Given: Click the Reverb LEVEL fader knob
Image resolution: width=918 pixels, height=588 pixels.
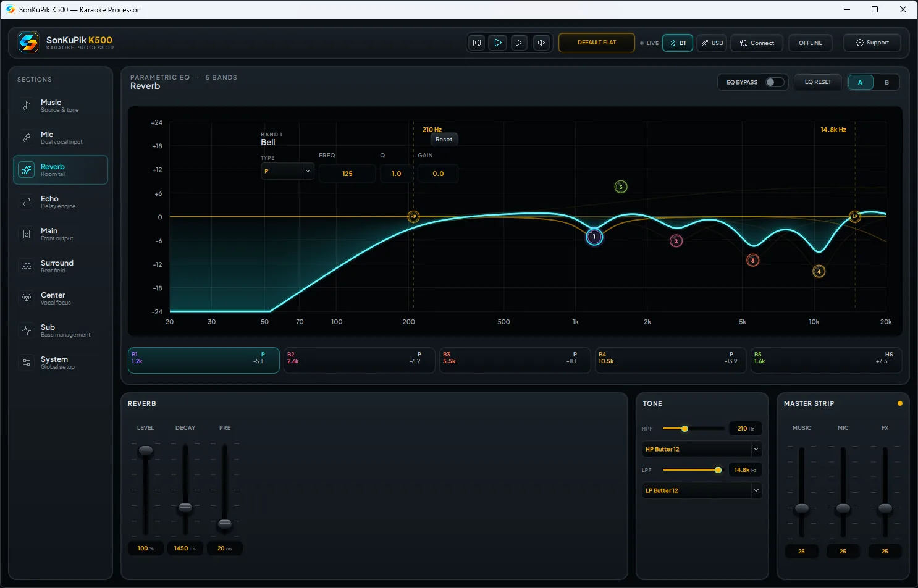Looking at the screenshot, I should (x=146, y=450).
